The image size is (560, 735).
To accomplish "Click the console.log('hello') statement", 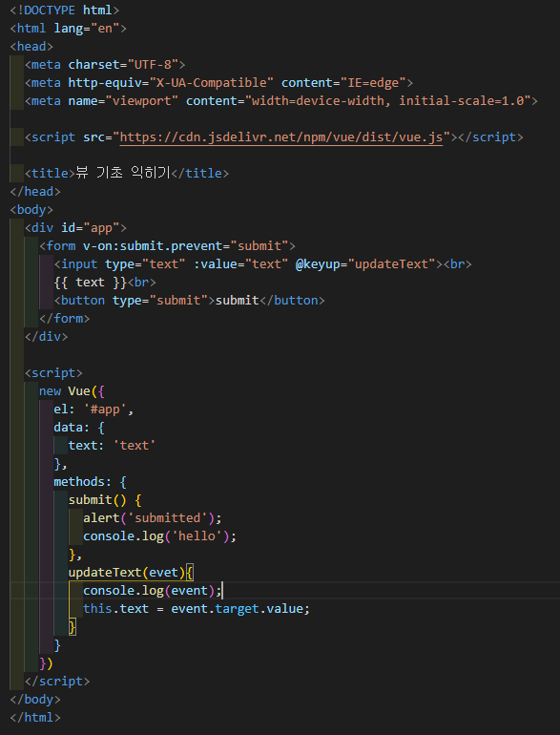I will [x=160, y=536].
